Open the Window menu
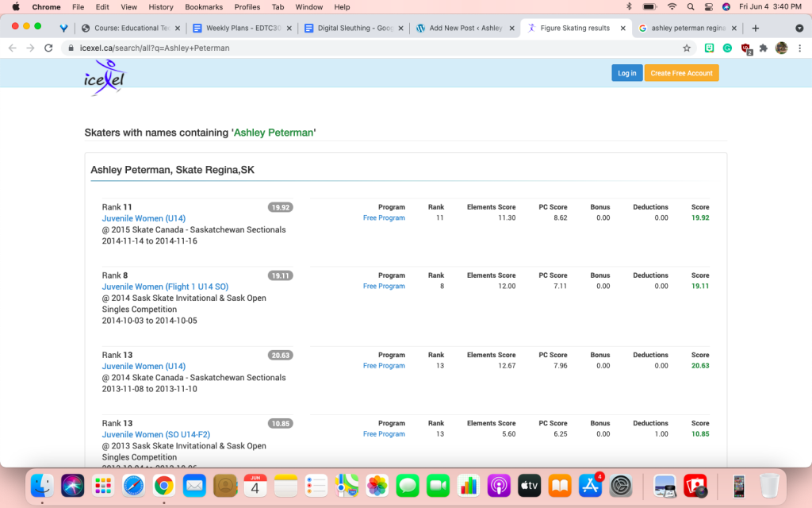 (x=309, y=6)
